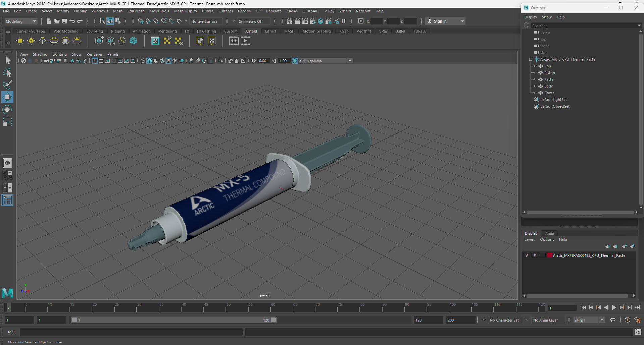Select the arrow Select tool

7,60
